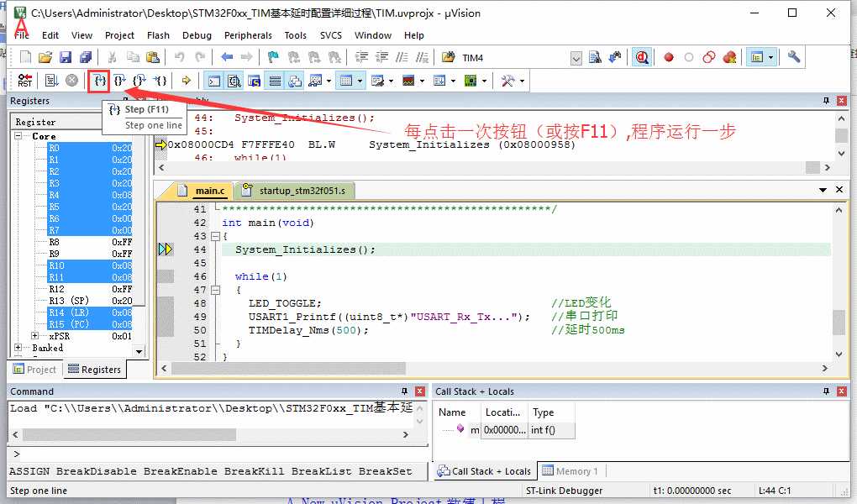
Task: Open the Configuration wrench icon
Action: point(794,57)
